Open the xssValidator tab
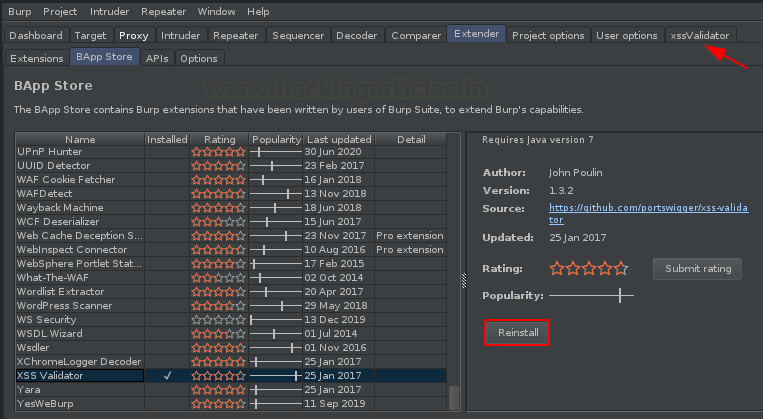The height and width of the screenshot is (419, 763). tap(701, 35)
